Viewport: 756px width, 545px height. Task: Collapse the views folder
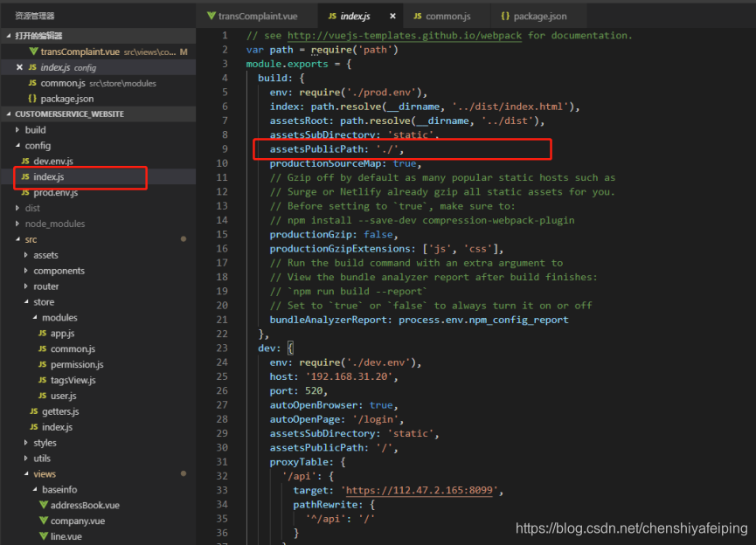(26, 473)
